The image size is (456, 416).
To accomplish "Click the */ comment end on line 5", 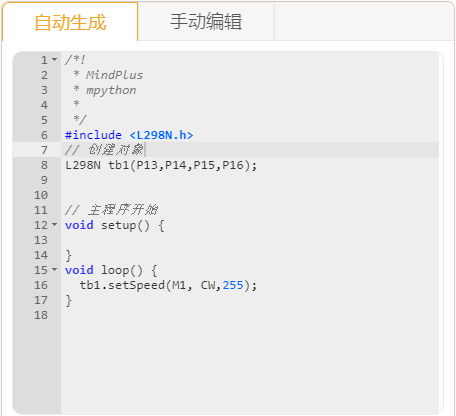I will (x=80, y=120).
